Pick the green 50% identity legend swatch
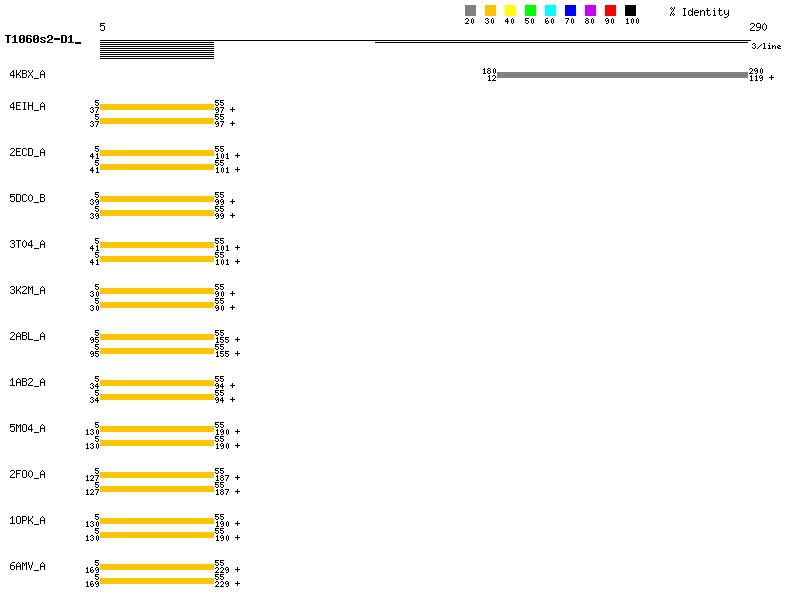800x600 pixels. click(530, 11)
